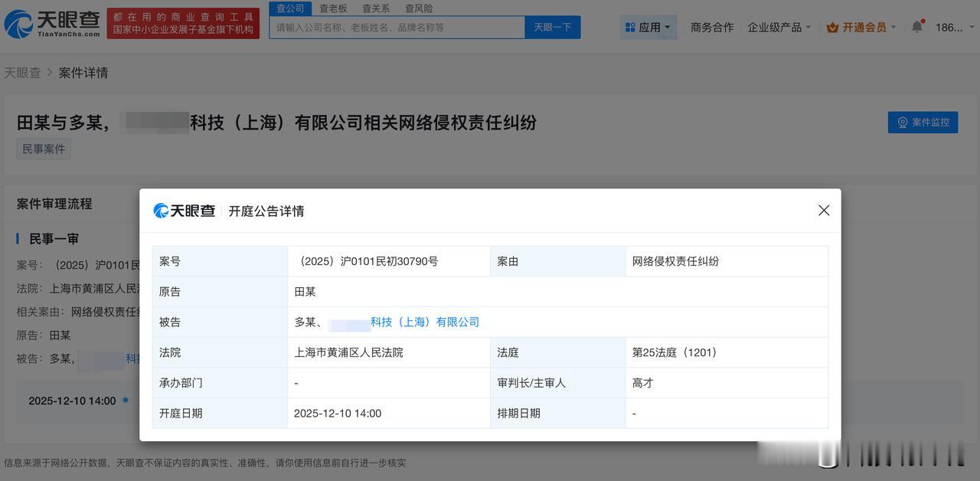Click the Tianyancha logo inside the popup
This screenshot has width=980, height=481.
(184, 210)
